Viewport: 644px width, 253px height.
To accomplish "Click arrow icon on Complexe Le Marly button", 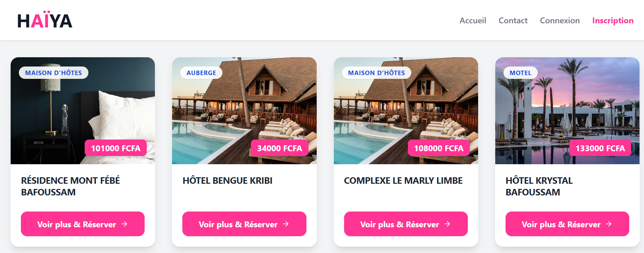I will pyautogui.click(x=447, y=224).
